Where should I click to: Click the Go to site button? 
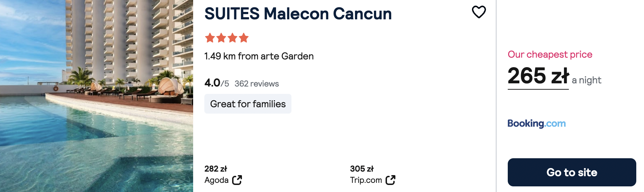tap(572, 172)
